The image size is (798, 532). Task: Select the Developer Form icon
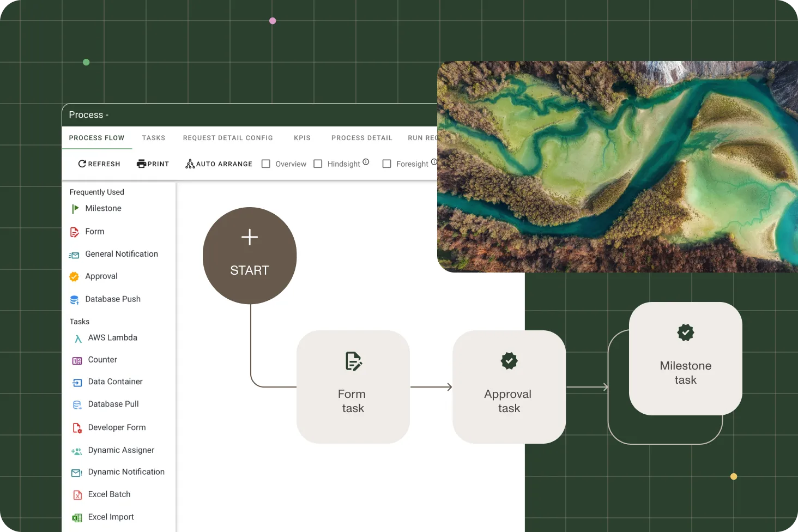point(77,427)
